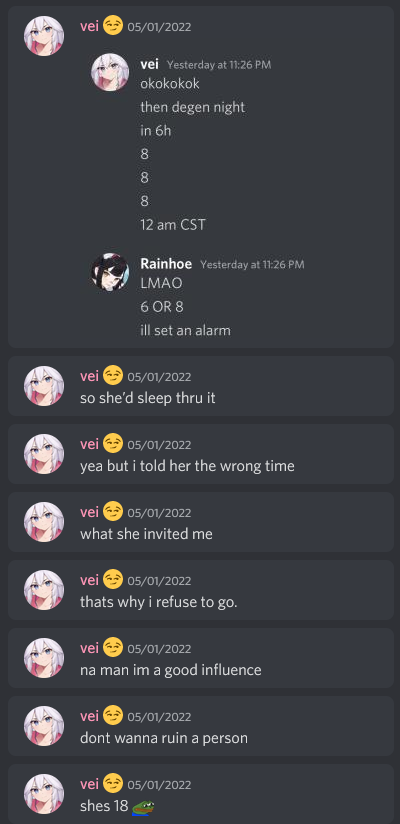Click the smirk emoji beside vei's name in the top message
400x824 pixels.
click(x=112, y=25)
